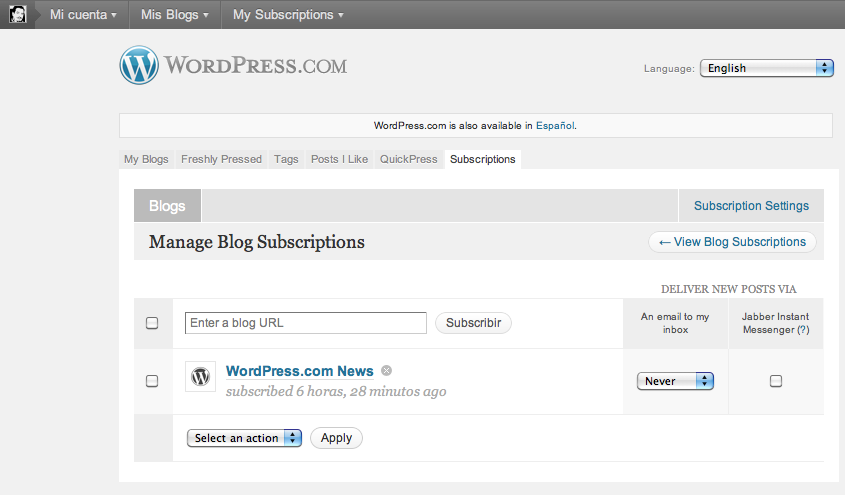Open the Mis Blogs menu
845x495 pixels.
(174, 15)
